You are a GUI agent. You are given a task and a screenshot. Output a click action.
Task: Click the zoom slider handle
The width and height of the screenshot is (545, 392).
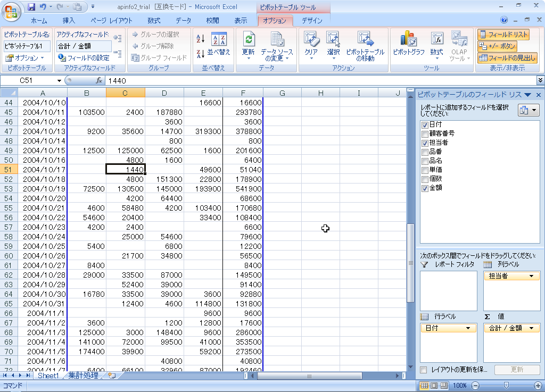pos(506,386)
